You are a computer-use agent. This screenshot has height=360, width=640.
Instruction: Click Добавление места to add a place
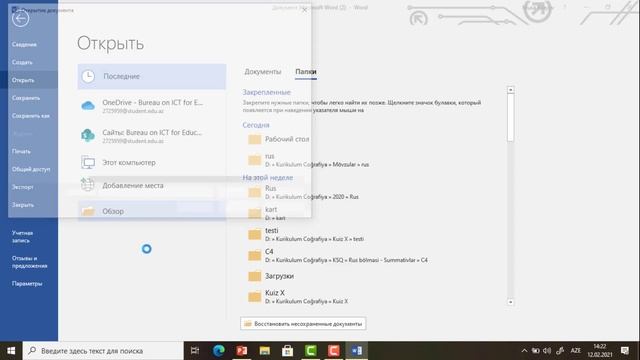[x=151, y=185]
